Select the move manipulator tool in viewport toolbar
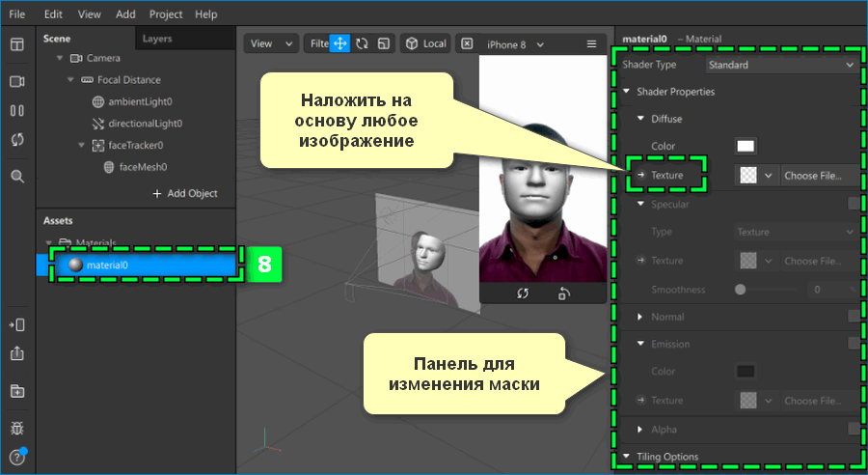 339,43
